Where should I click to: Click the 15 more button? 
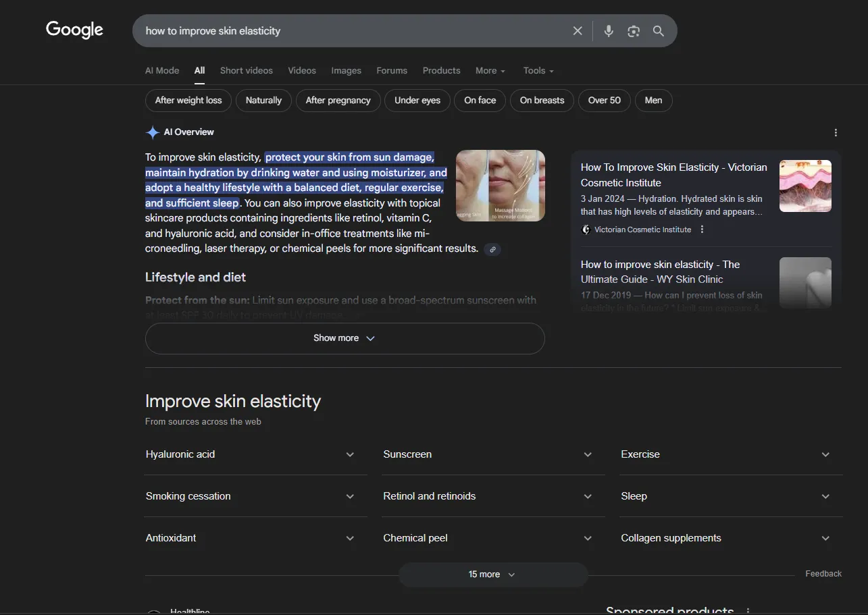tap(492, 574)
